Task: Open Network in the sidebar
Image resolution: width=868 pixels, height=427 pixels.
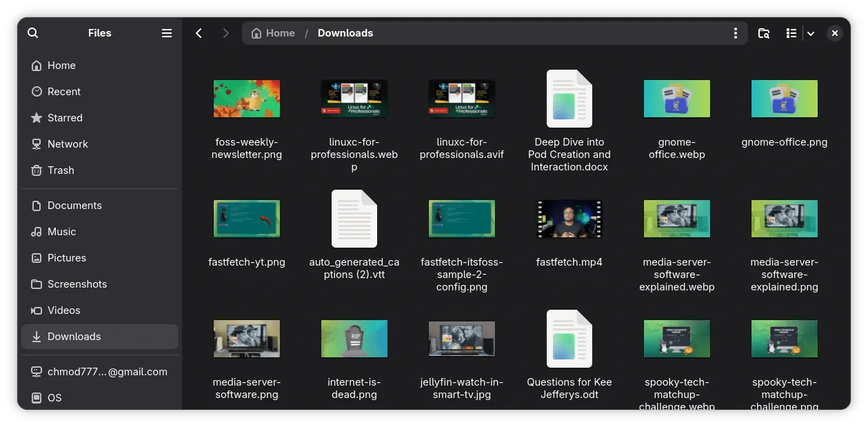Action: pos(100,144)
